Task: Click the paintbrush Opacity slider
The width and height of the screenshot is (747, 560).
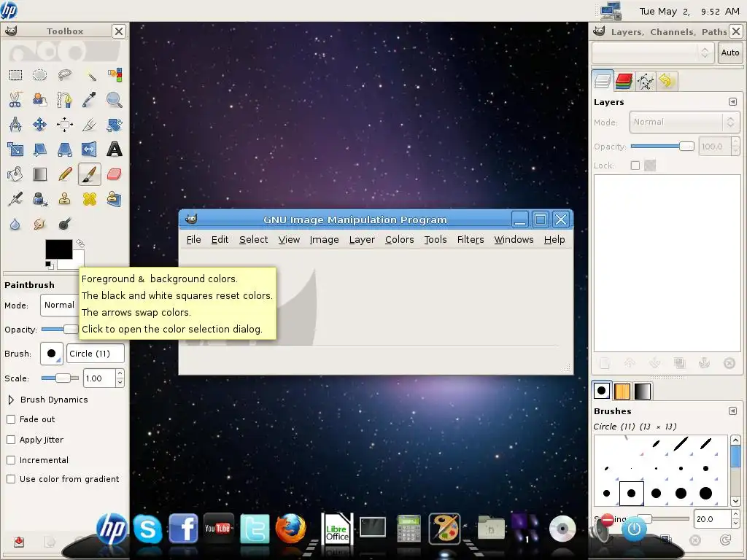Action: [x=60, y=329]
